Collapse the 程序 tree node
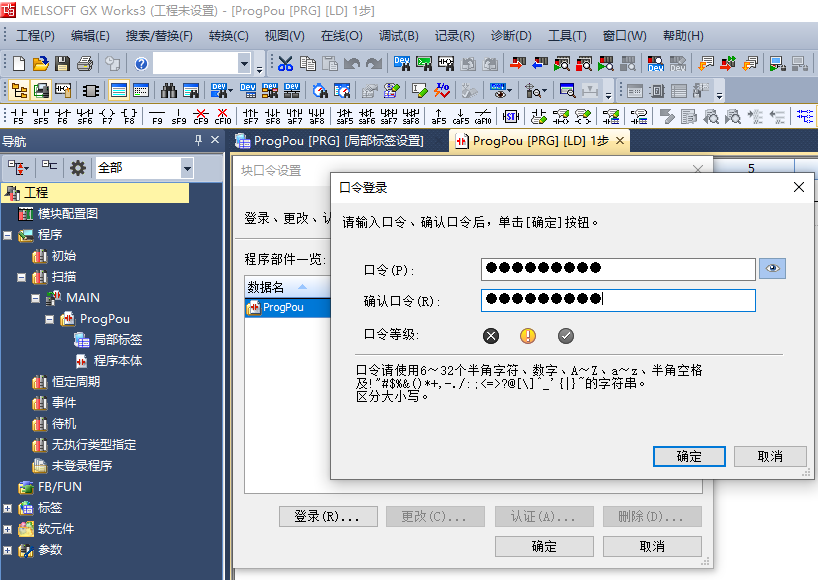The image size is (818, 580). pyautogui.click(x=8, y=235)
